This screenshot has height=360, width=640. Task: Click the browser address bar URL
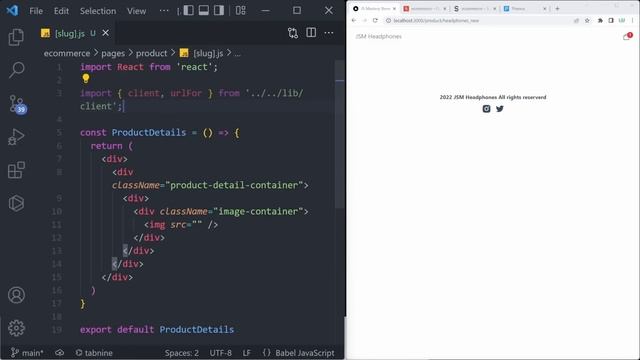(436, 20)
